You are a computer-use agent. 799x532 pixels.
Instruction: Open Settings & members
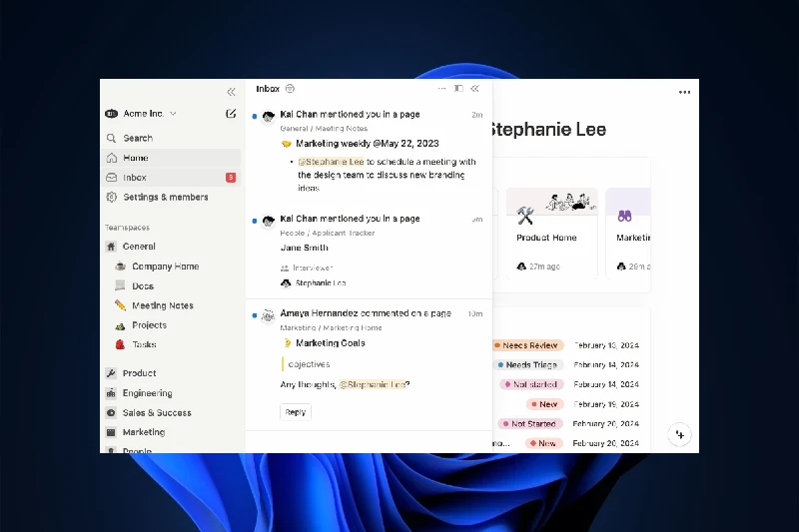pos(165,198)
